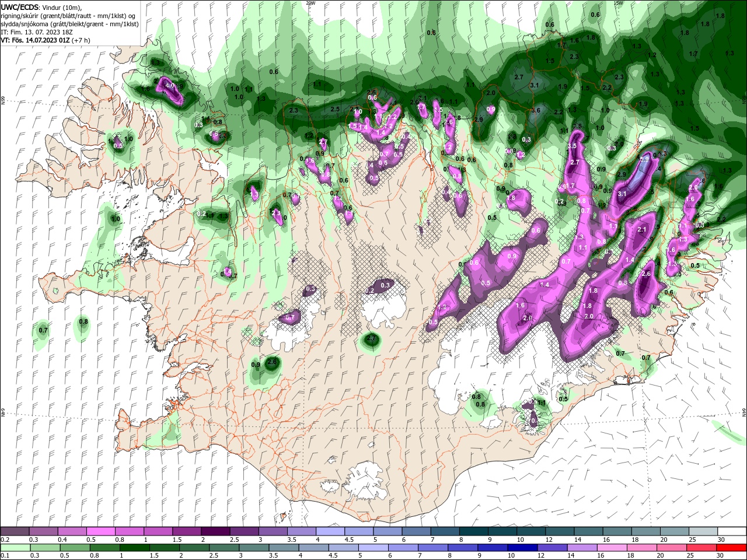
Task: Pick the pale grey snow swatch between 25 and 30
Action: coord(703,531)
